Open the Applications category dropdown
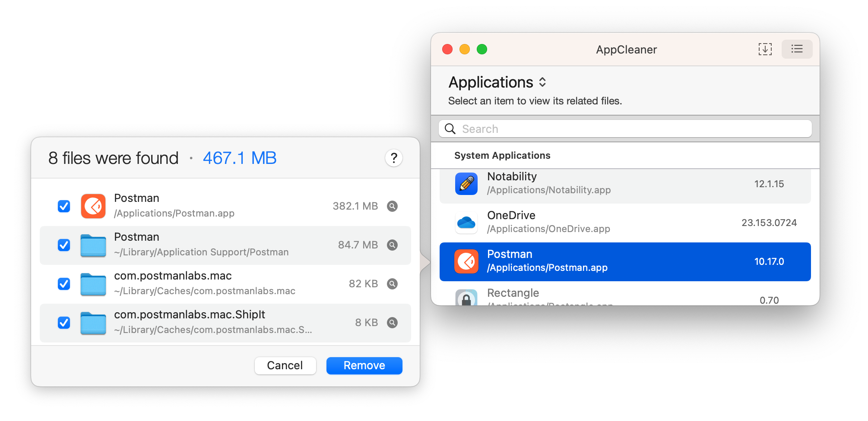This screenshot has height=421, width=868. [x=497, y=82]
